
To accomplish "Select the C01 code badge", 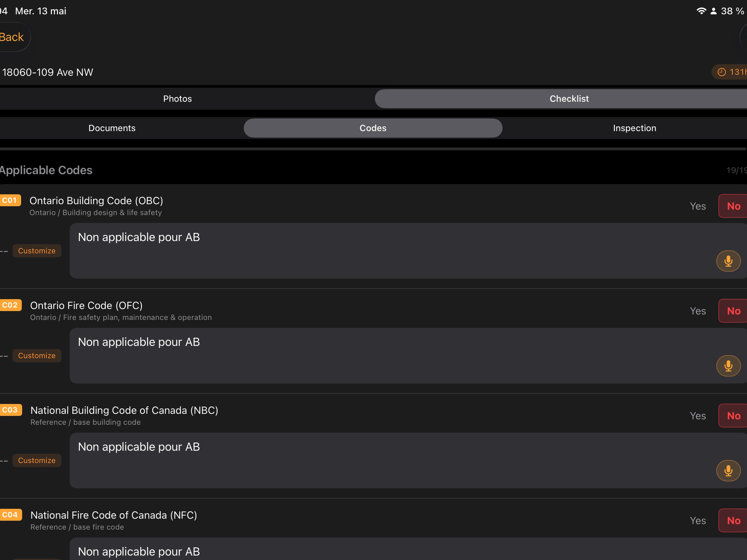I will pos(10,200).
